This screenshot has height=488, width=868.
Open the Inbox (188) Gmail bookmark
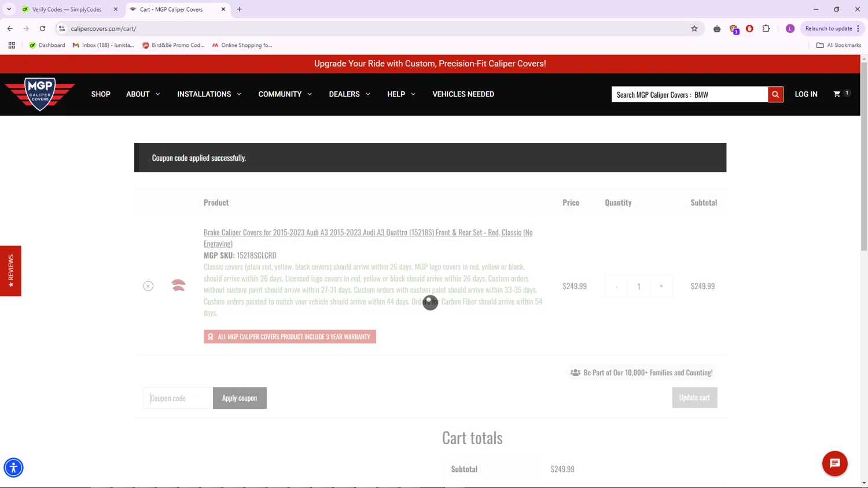click(103, 45)
